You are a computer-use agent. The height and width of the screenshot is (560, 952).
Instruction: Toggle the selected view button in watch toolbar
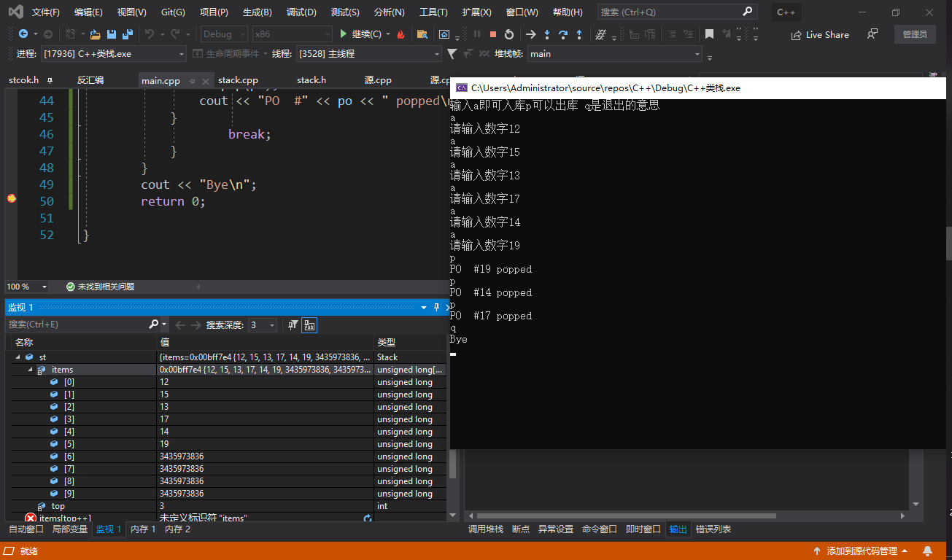coord(309,325)
